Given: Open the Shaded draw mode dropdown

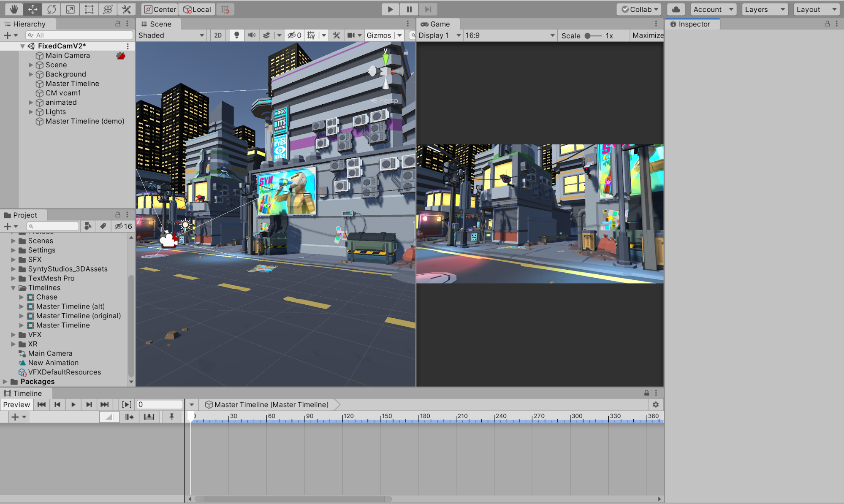Looking at the screenshot, I should [171, 35].
